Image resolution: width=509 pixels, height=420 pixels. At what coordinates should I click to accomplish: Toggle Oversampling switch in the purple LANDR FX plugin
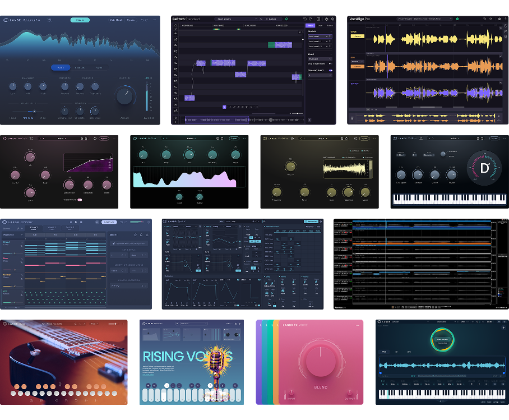point(80,200)
